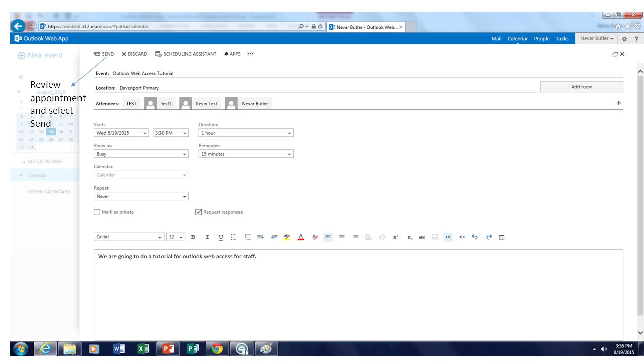
Task: Set left-to-right text direction
Action: 448,237
